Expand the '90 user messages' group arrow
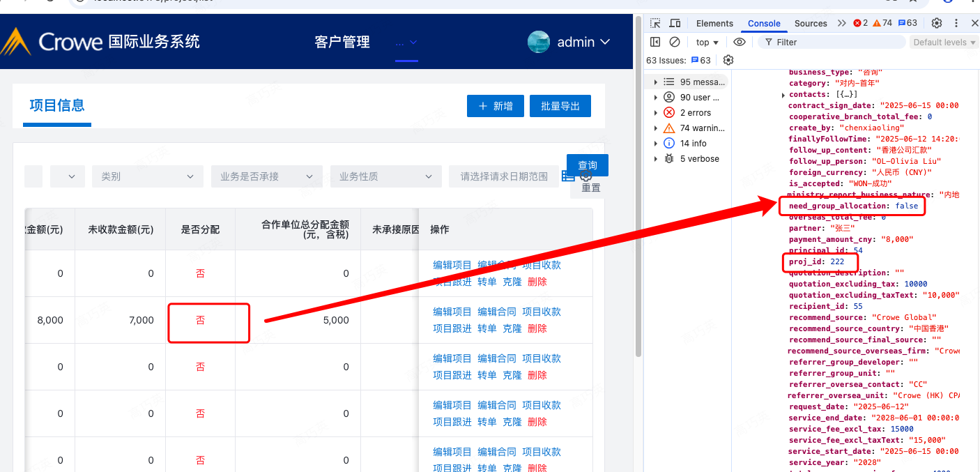This screenshot has height=472, width=980. point(655,97)
